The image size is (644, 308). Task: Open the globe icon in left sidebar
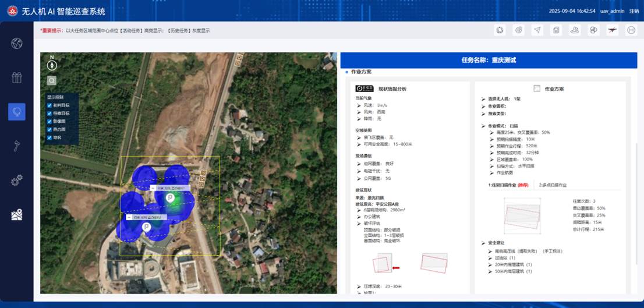pyautogui.click(x=16, y=43)
